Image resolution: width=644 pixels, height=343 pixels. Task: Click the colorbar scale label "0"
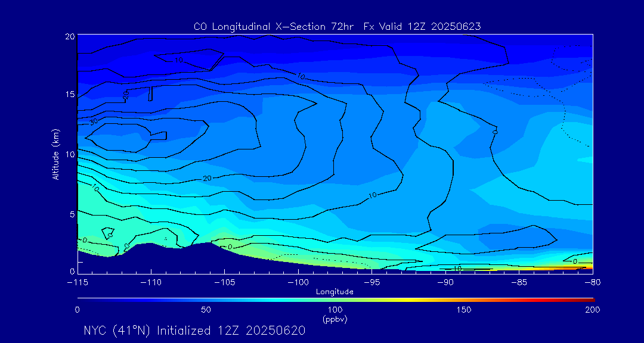(x=78, y=310)
